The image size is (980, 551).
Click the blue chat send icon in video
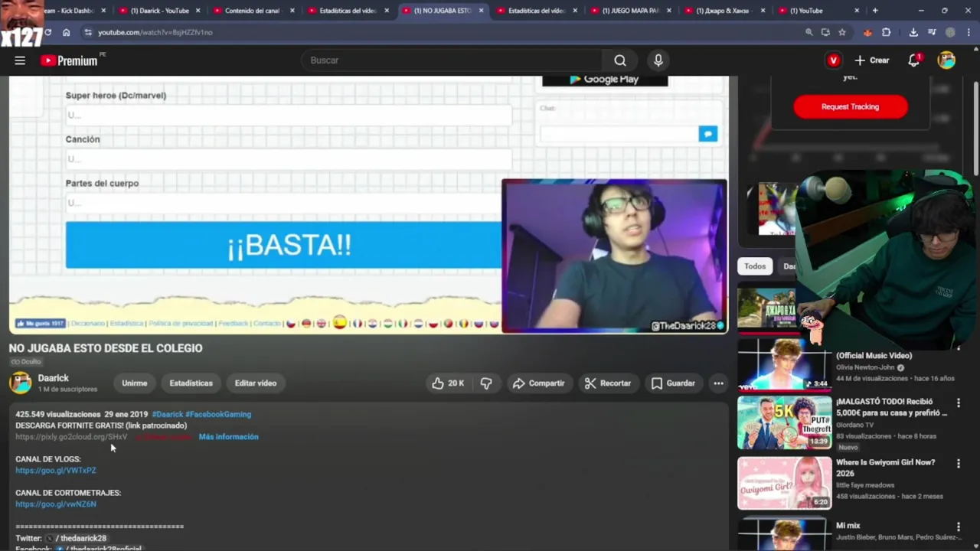[x=708, y=134]
